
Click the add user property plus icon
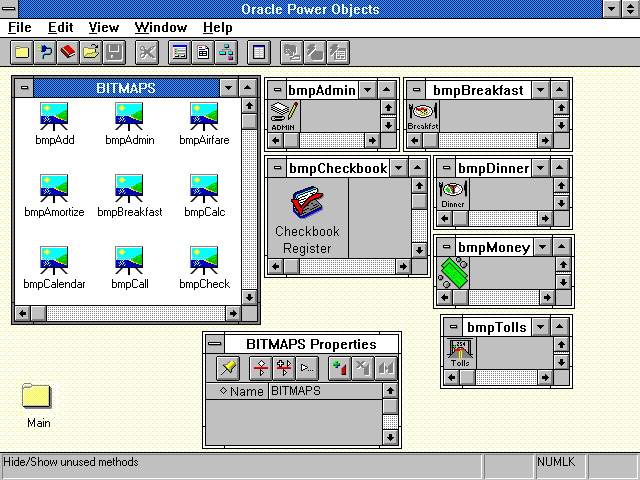337,368
